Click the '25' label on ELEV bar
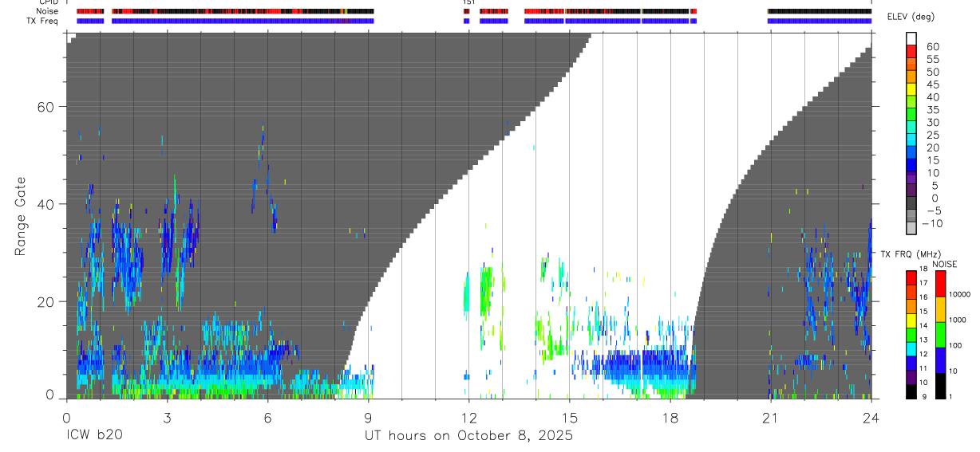 (x=932, y=136)
